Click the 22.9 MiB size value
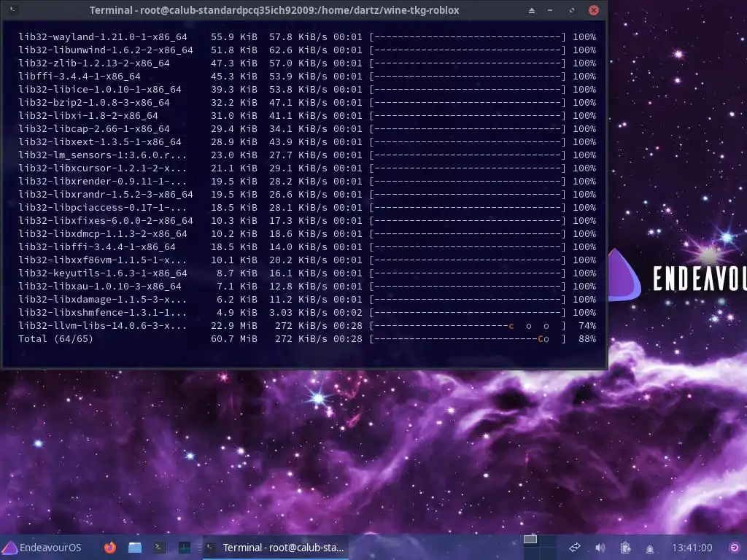The width and height of the screenshot is (747, 560). 234,326
